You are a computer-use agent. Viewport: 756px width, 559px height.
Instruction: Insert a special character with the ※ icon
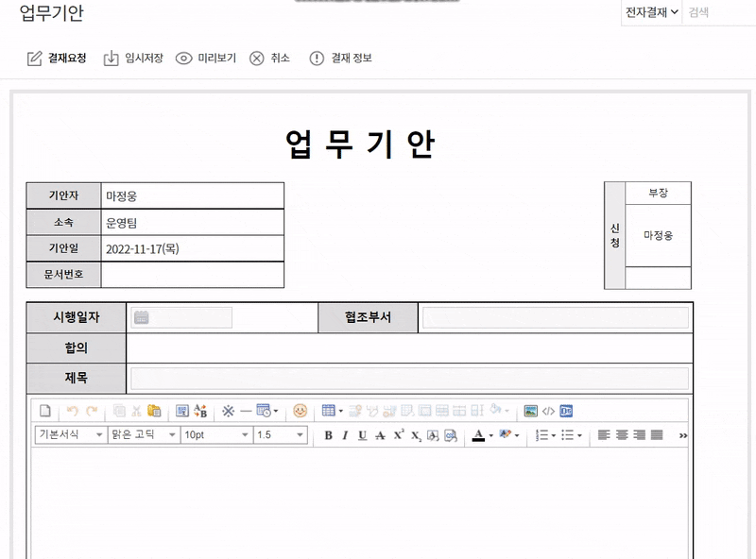pyautogui.click(x=226, y=411)
